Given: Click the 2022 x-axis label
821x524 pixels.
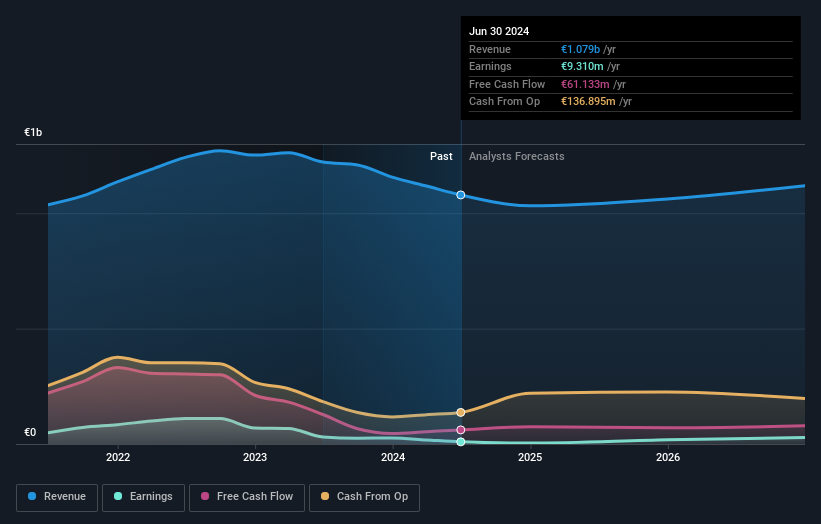Looking at the screenshot, I should 118,457.
